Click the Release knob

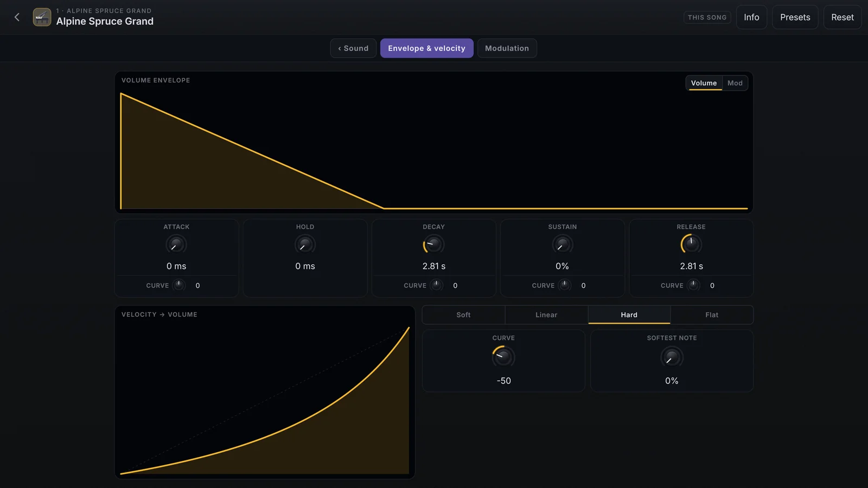(x=691, y=245)
